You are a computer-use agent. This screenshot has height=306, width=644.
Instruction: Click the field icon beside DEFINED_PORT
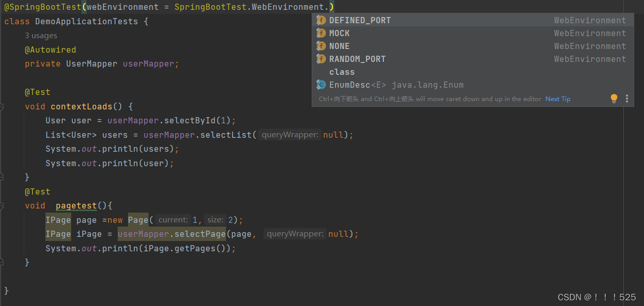[x=321, y=20]
